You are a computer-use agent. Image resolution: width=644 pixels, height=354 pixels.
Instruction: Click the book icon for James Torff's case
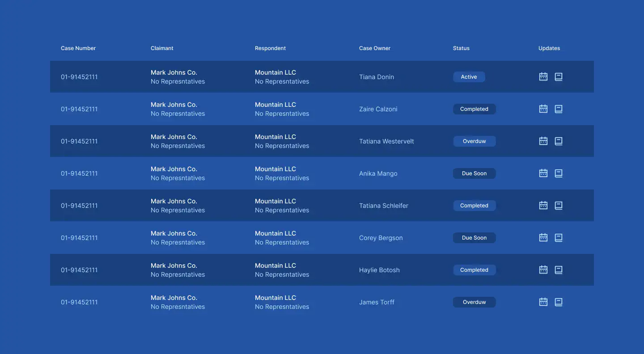click(x=559, y=302)
